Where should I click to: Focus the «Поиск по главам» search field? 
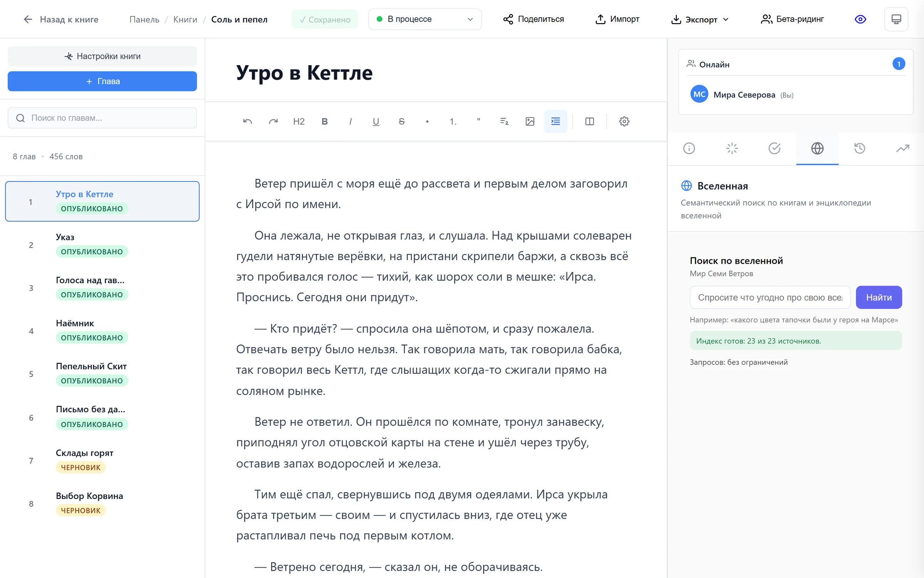(102, 118)
